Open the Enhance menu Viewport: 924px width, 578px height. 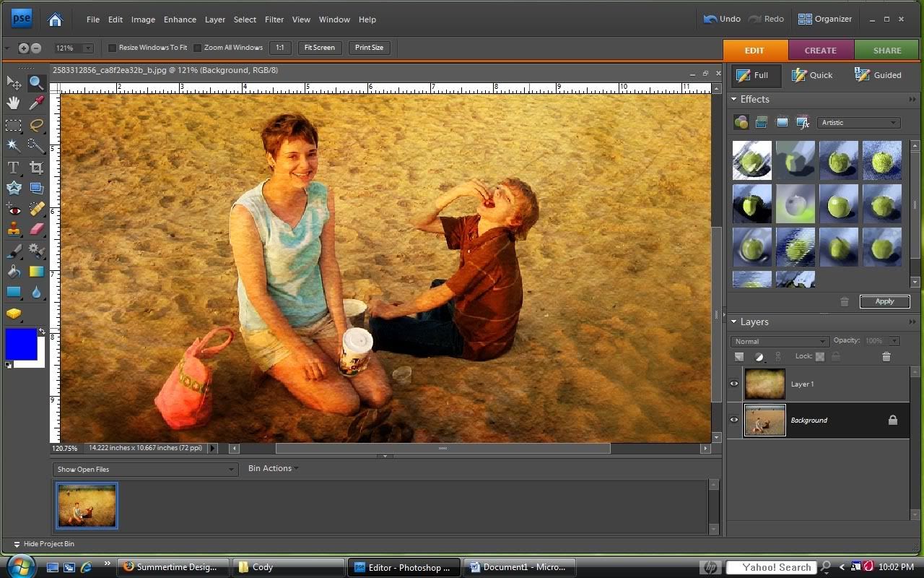[x=180, y=20]
